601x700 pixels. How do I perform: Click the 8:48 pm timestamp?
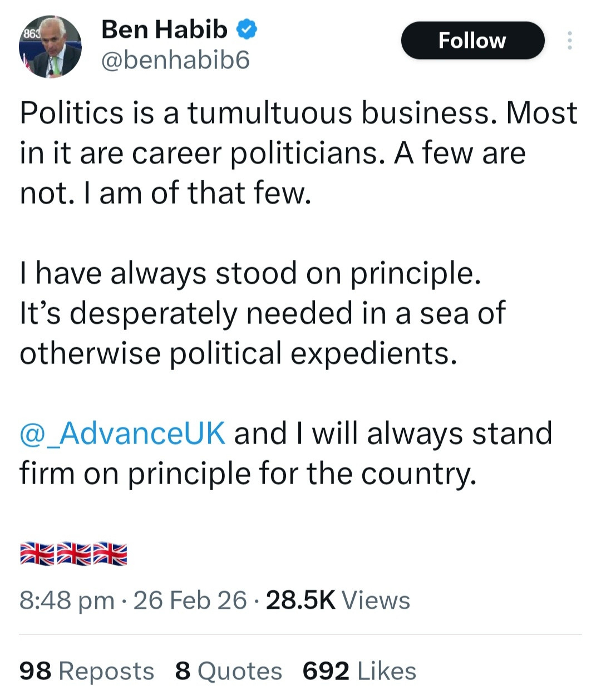[x=67, y=600]
